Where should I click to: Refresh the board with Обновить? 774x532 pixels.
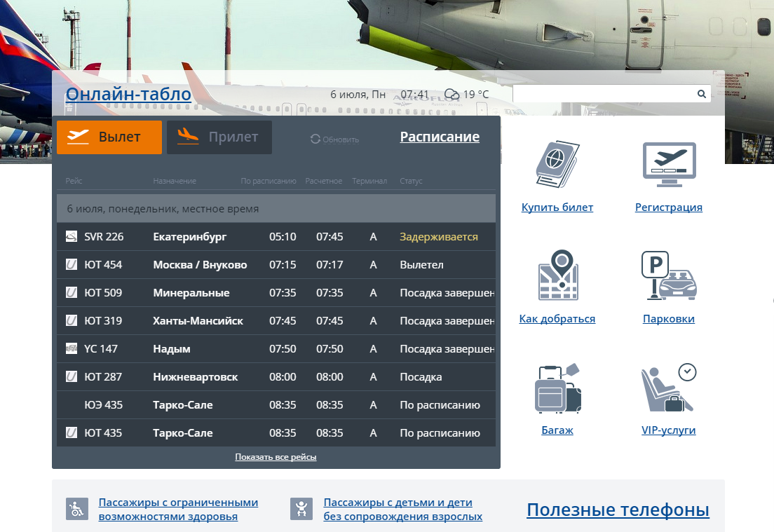coord(334,139)
